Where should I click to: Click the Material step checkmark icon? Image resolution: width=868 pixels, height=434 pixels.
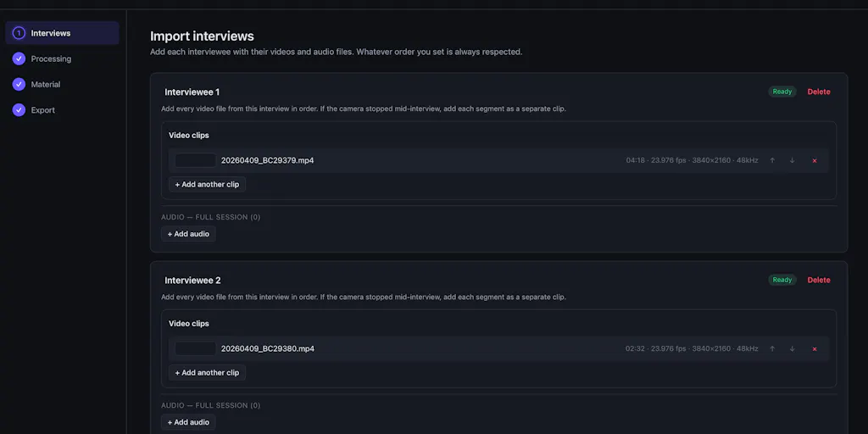point(19,84)
